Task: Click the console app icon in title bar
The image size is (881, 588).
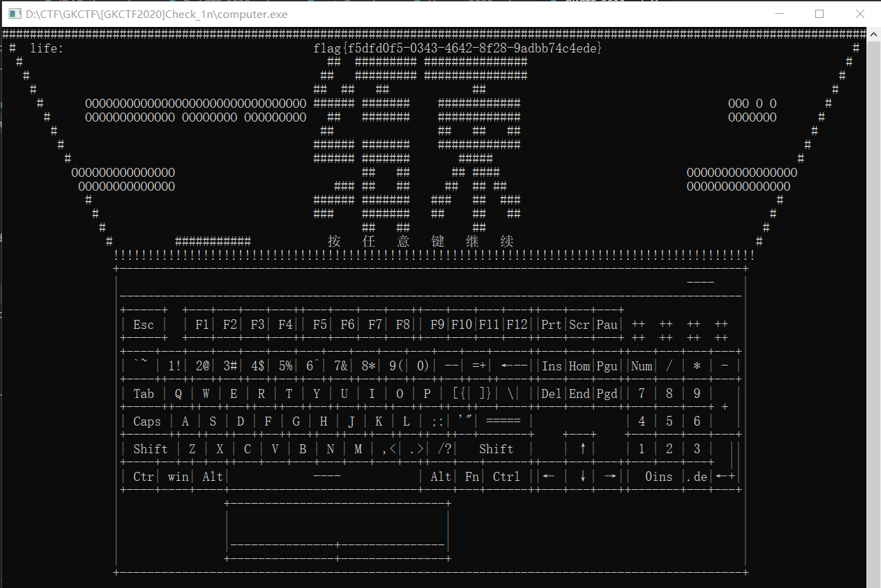Action: pos(15,14)
